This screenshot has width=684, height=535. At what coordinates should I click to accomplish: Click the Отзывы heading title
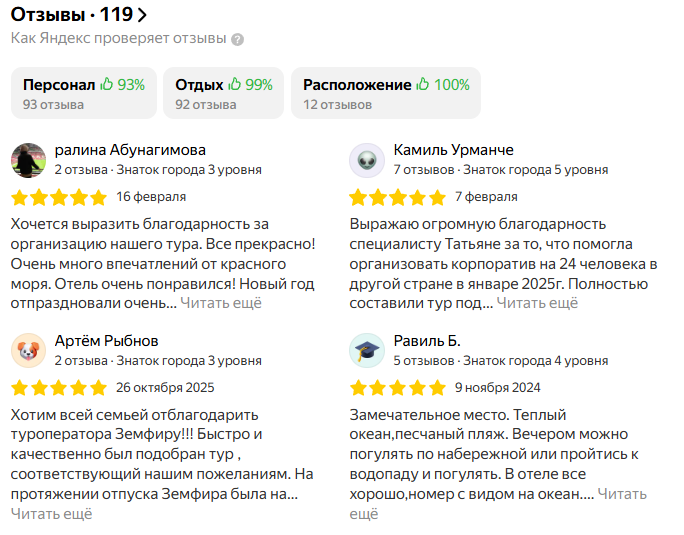point(46,15)
